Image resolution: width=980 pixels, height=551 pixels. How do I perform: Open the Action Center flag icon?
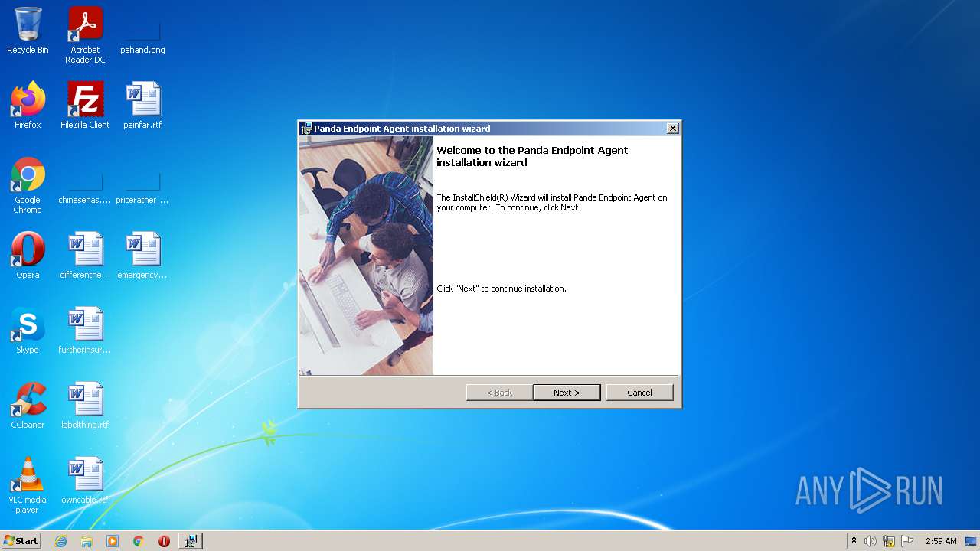(907, 541)
